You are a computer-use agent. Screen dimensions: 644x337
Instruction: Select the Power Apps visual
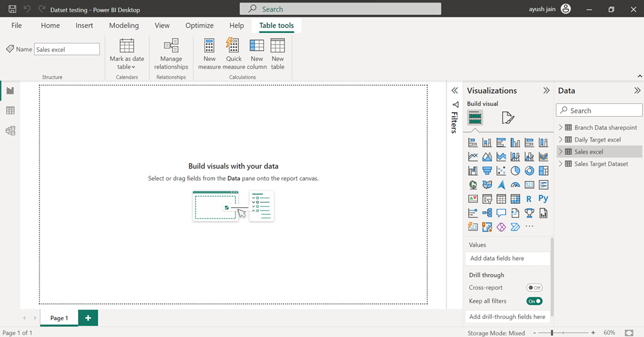(501, 227)
